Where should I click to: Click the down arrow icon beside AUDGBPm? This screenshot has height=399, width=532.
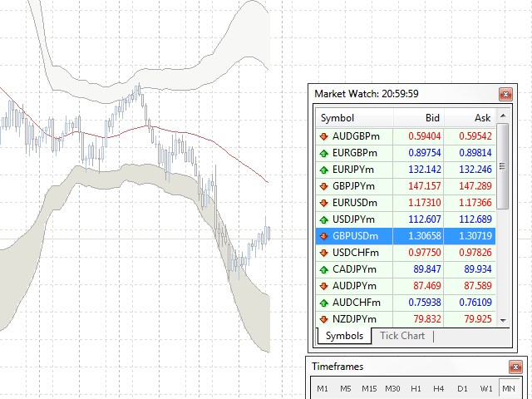(323, 136)
